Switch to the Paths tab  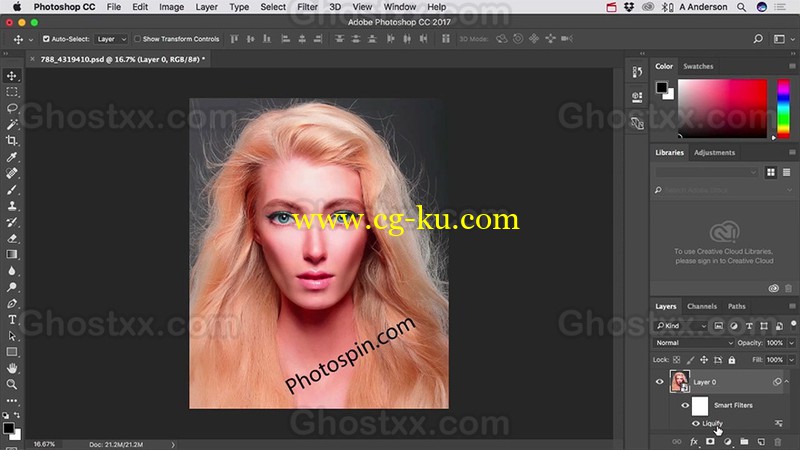point(736,306)
